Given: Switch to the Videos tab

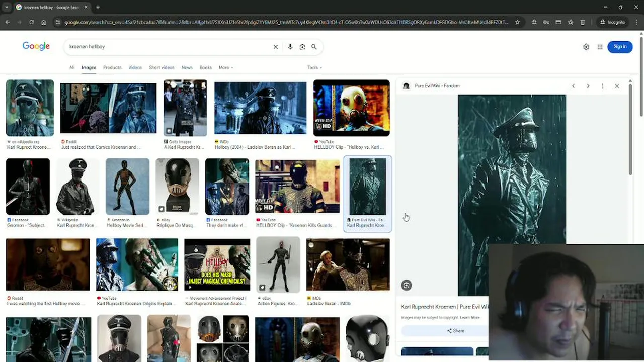Looking at the screenshot, I should (x=135, y=67).
